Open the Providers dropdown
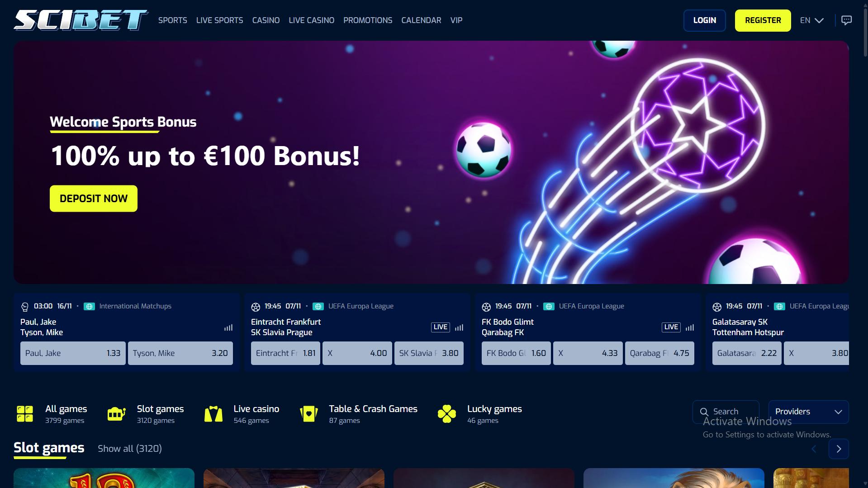Screen dimensions: 868x488 [808, 412]
